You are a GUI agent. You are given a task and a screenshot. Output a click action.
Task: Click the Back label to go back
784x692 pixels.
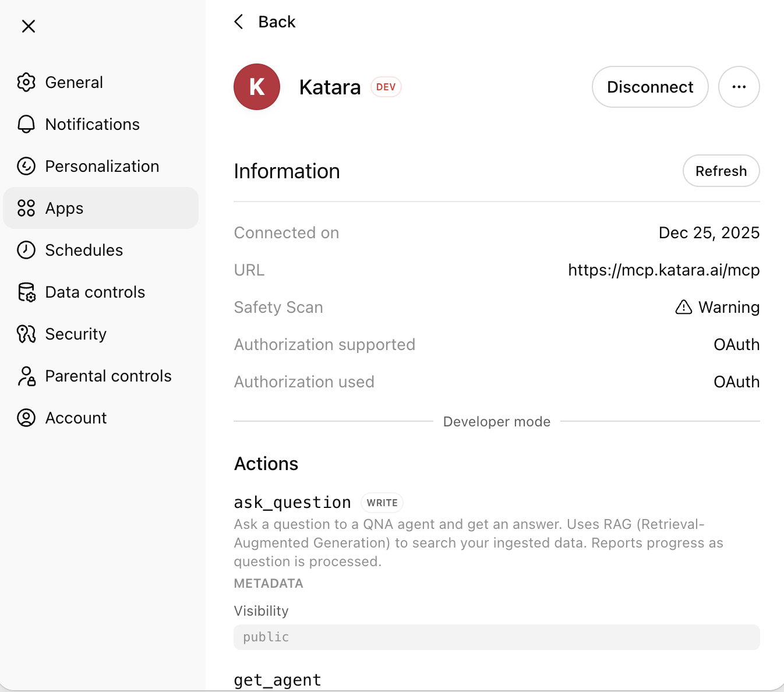(x=277, y=22)
